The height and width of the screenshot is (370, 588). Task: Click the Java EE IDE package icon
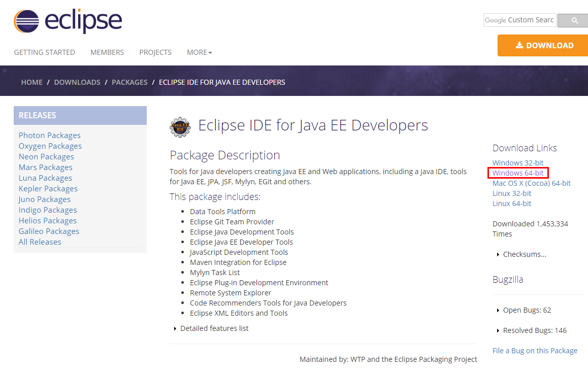pos(180,127)
